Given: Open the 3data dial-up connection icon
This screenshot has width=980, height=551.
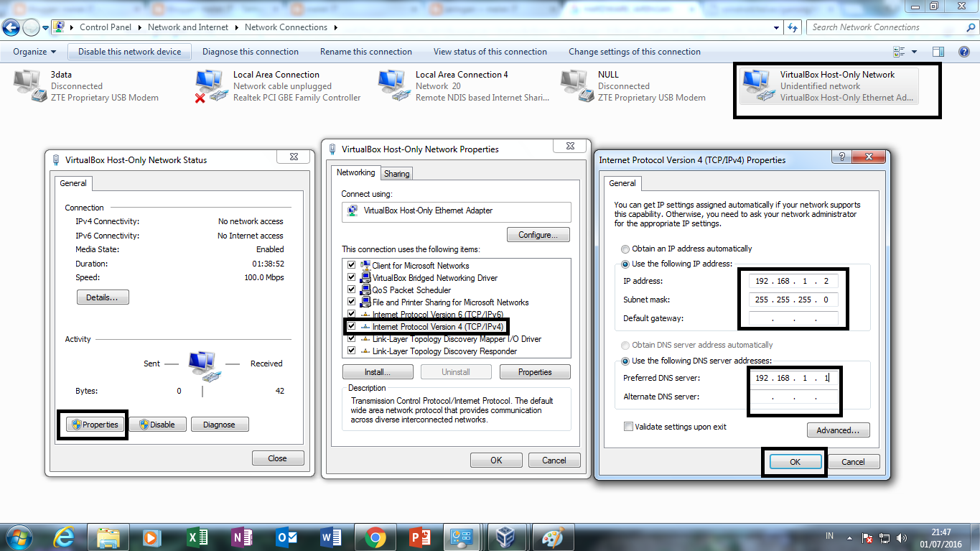Looking at the screenshot, I should click(x=29, y=86).
